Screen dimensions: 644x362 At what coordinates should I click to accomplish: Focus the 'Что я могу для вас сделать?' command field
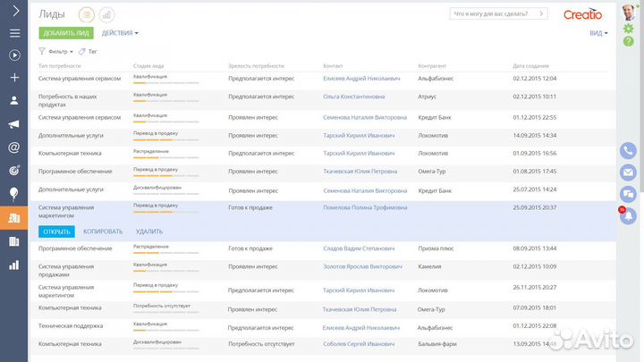(499, 14)
